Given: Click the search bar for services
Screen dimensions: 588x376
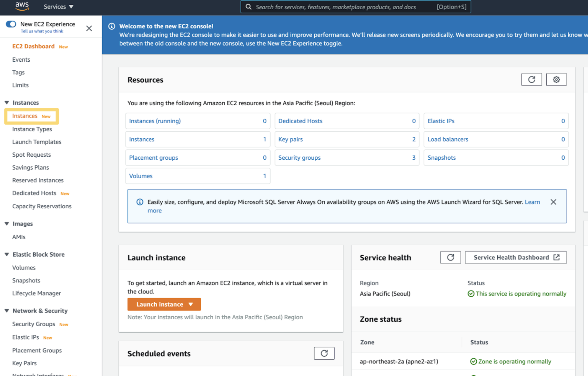Looking at the screenshot, I should click(356, 7).
